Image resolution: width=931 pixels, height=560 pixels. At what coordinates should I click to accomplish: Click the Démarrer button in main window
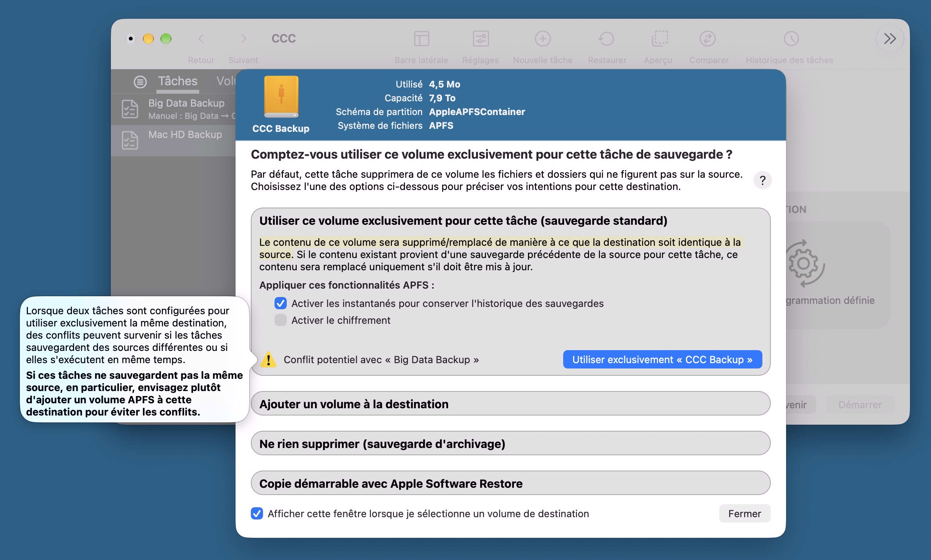(860, 404)
